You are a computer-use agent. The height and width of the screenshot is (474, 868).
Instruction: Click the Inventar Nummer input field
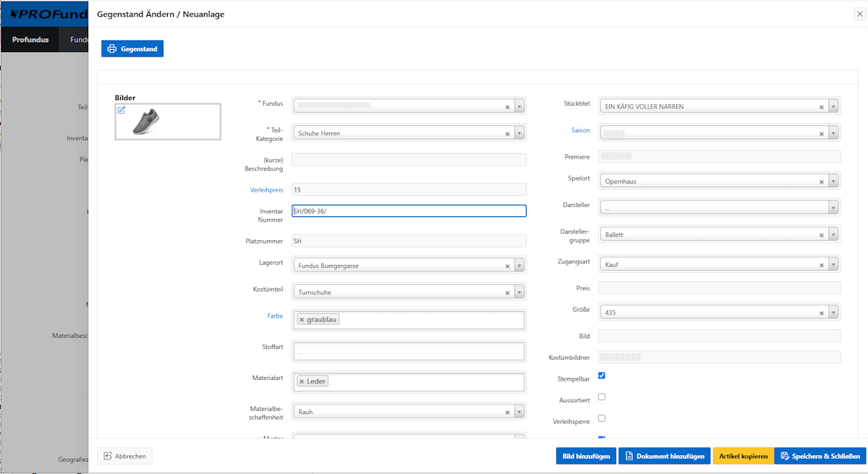(x=409, y=211)
